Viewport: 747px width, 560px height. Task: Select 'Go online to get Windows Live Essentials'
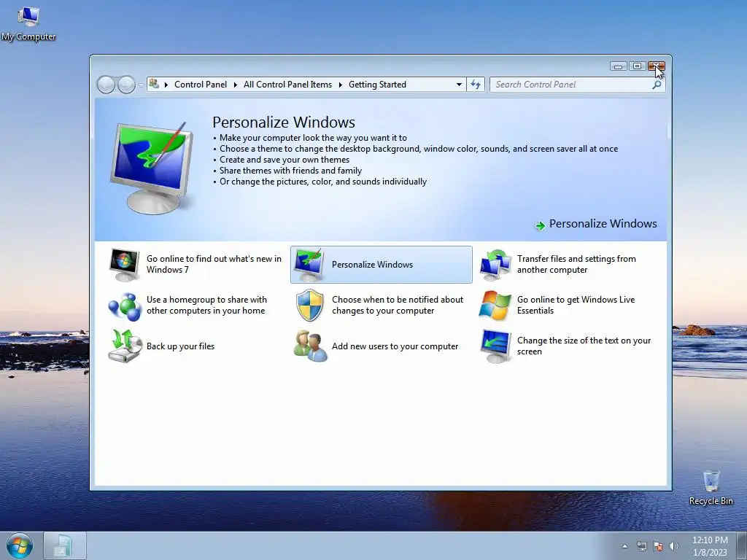point(576,306)
